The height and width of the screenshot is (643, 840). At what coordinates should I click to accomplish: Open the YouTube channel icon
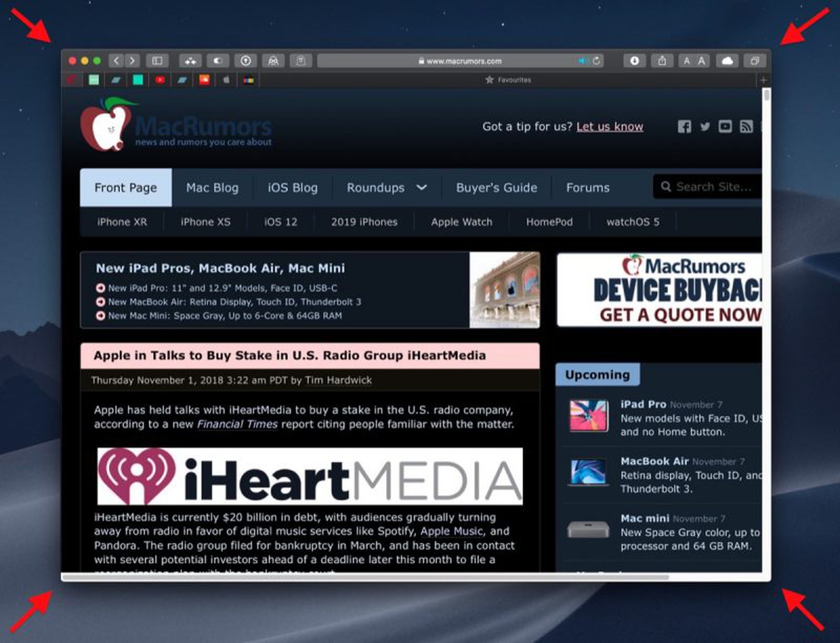(x=725, y=127)
